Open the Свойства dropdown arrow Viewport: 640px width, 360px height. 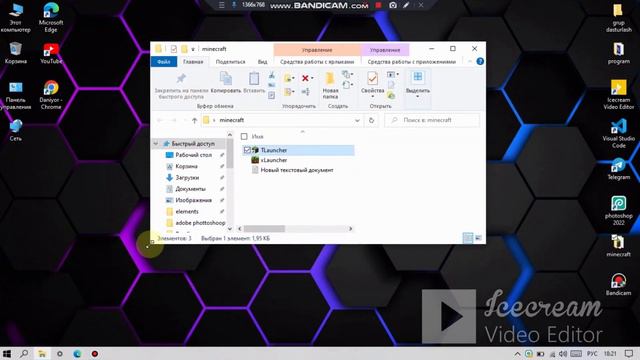pos(372,97)
